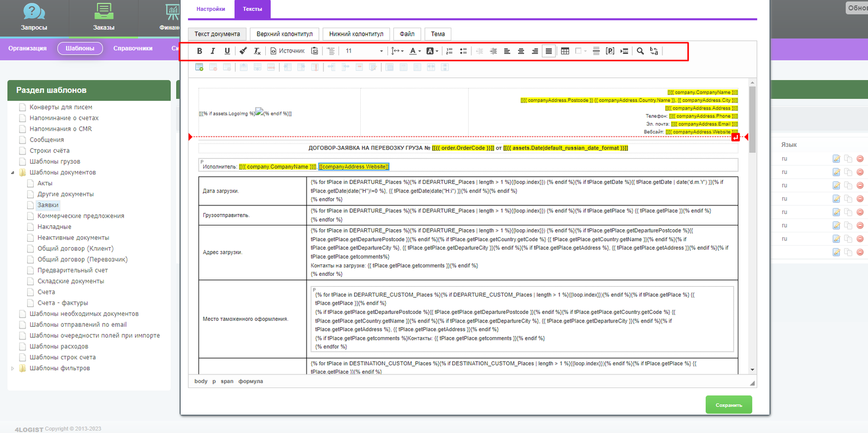
Task: Click the Язык column header
Action: click(789, 145)
